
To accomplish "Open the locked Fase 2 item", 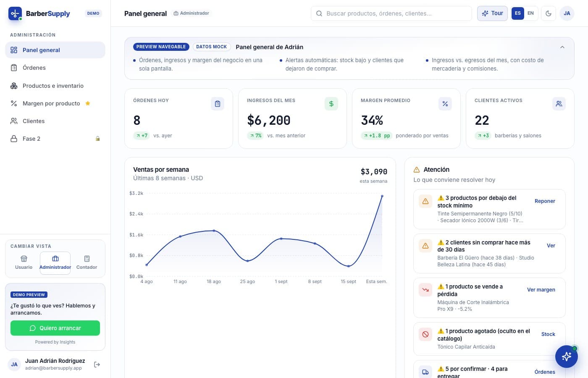I will click(x=55, y=139).
